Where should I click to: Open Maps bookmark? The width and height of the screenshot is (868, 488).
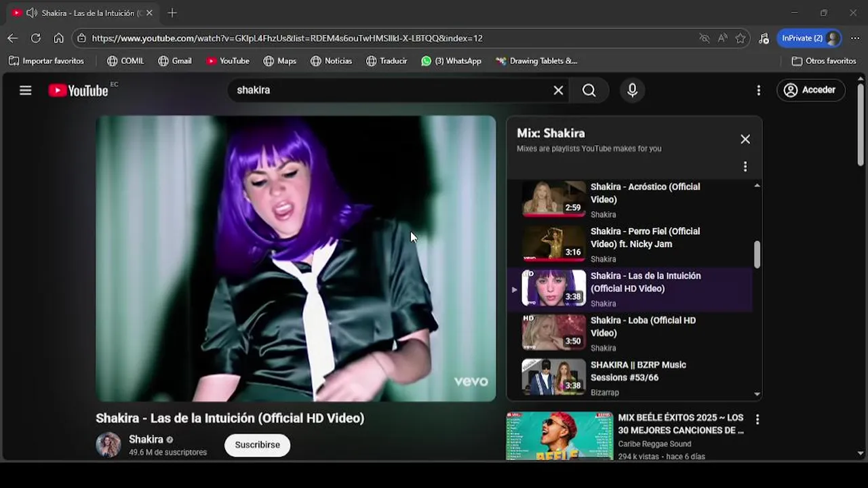coord(280,61)
